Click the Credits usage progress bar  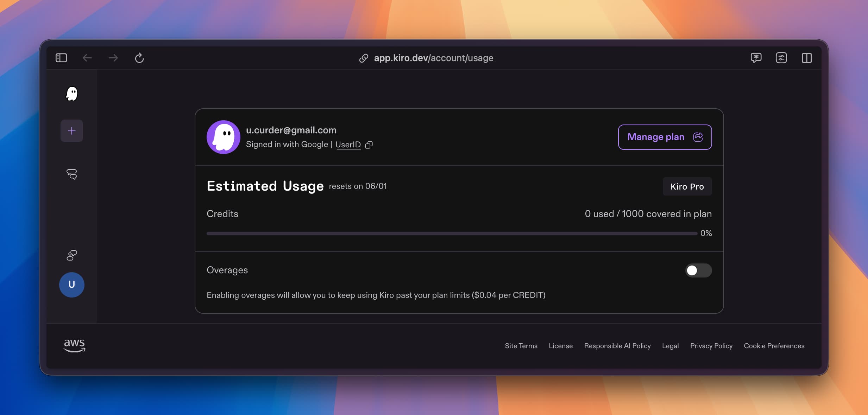click(x=452, y=233)
